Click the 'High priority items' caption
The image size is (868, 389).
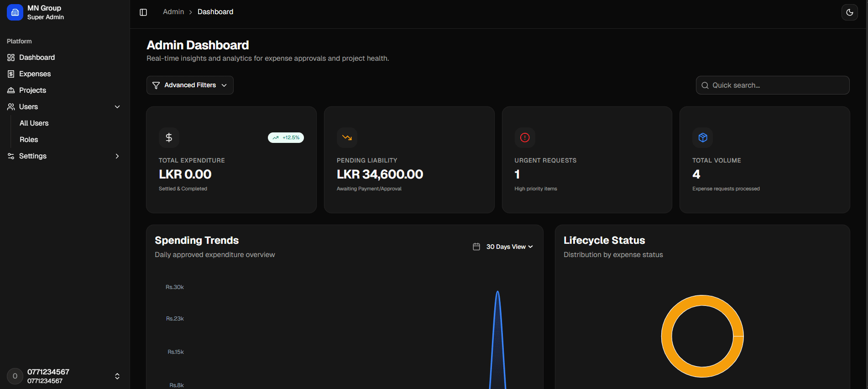point(536,189)
